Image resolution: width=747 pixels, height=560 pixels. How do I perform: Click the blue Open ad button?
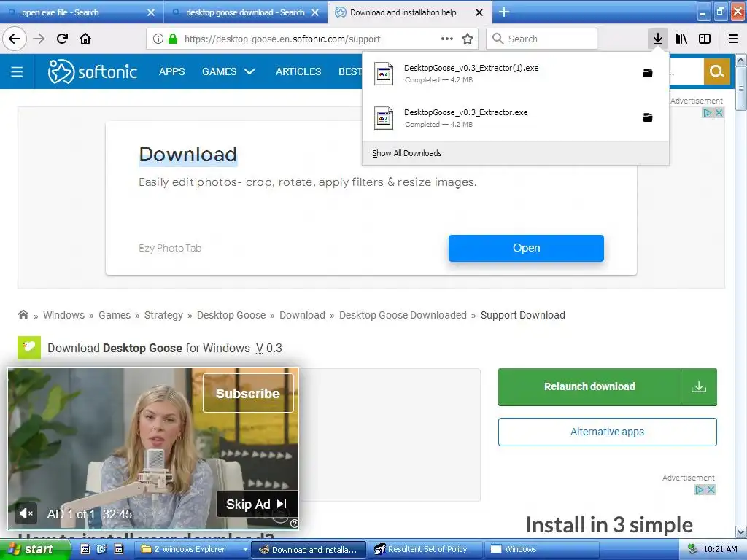coord(526,248)
